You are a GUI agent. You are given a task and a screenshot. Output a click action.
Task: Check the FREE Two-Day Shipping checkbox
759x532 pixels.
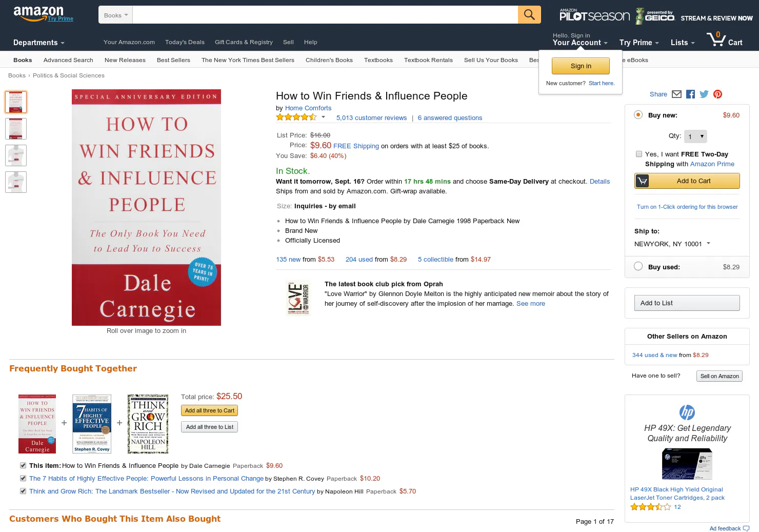[x=639, y=154]
